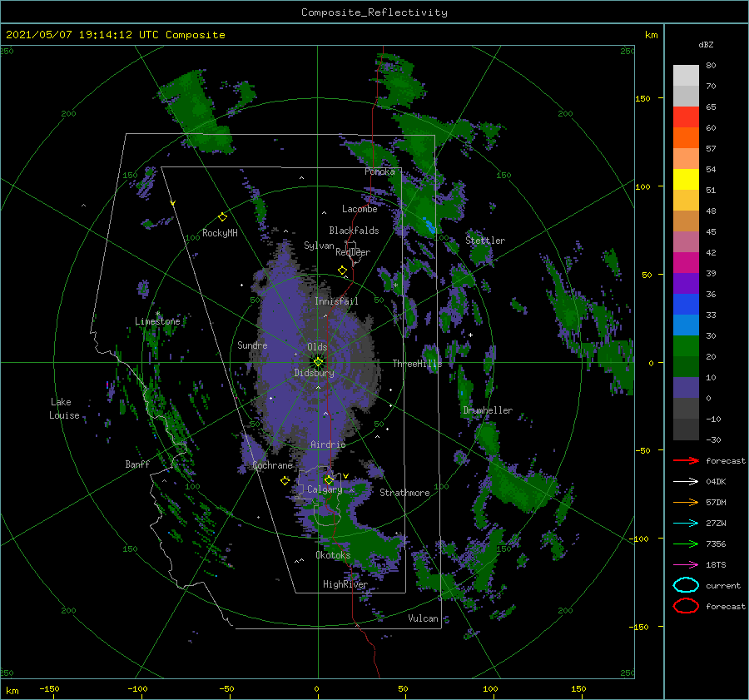Click the RockyMH label
The image size is (749, 700).
(x=220, y=233)
